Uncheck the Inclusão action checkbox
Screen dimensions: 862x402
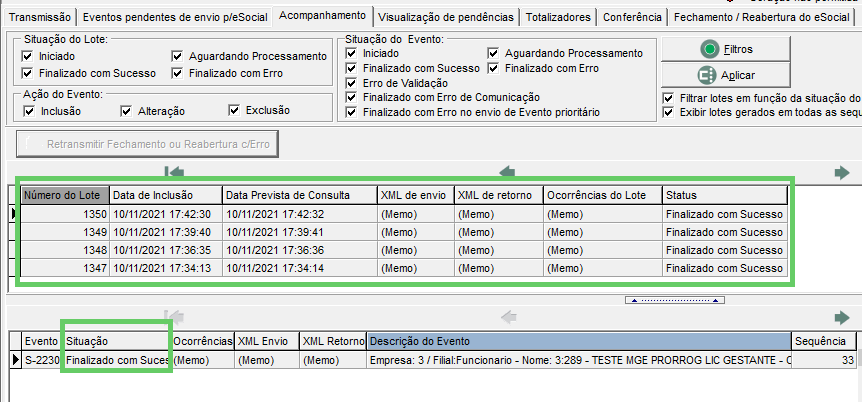click(x=30, y=111)
